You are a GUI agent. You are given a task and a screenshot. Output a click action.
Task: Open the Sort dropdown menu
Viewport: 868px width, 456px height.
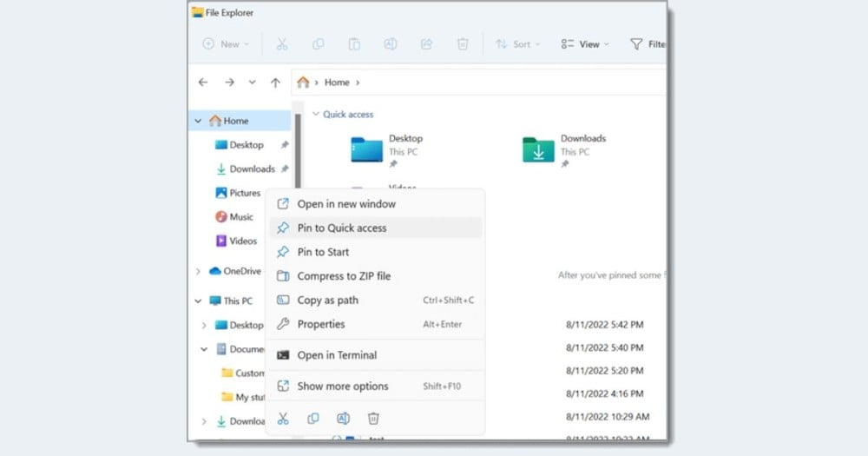click(x=517, y=44)
